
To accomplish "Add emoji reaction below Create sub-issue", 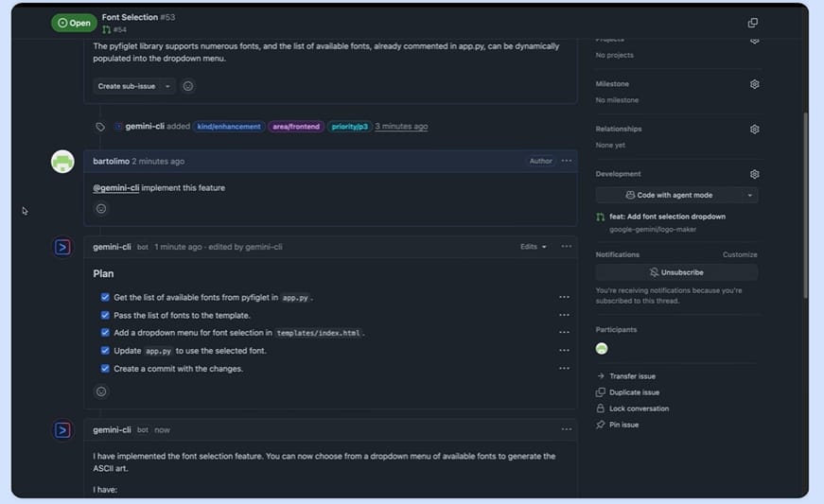I will pyautogui.click(x=187, y=86).
